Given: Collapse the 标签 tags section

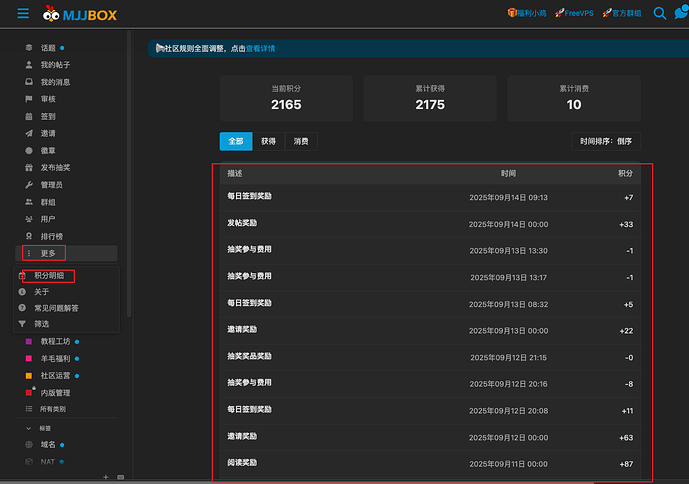Looking at the screenshot, I should tap(29, 427).
